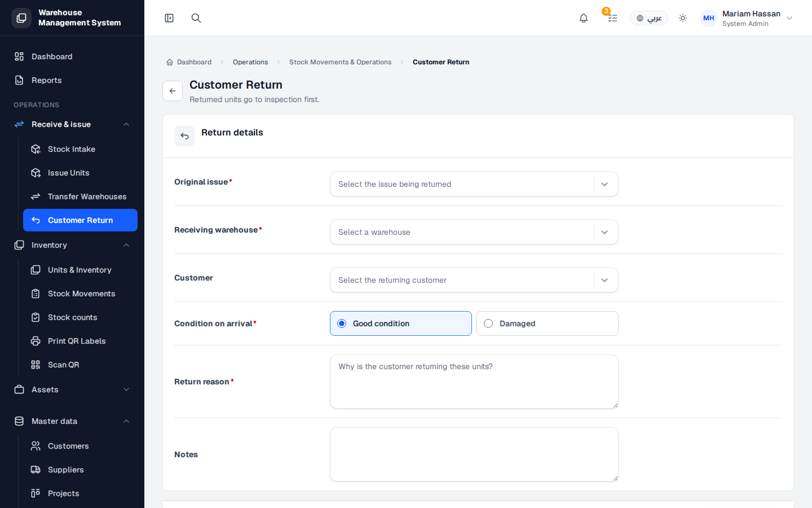Select Good condition radio option
The height and width of the screenshot is (508, 812).
click(401, 323)
